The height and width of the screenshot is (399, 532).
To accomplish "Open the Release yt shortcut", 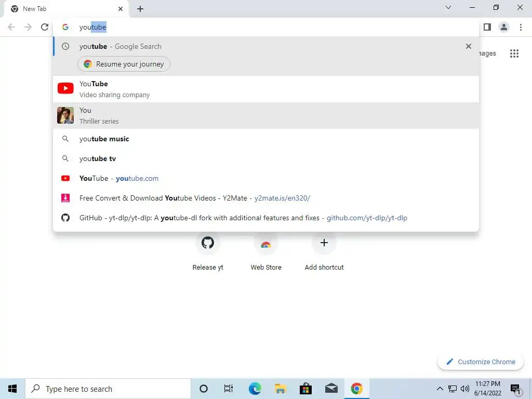I will pyautogui.click(x=208, y=251).
